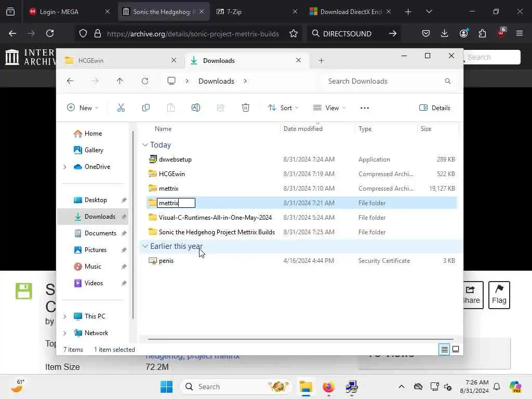Open the Firefox hamburger menu

(x=520, y=33)
